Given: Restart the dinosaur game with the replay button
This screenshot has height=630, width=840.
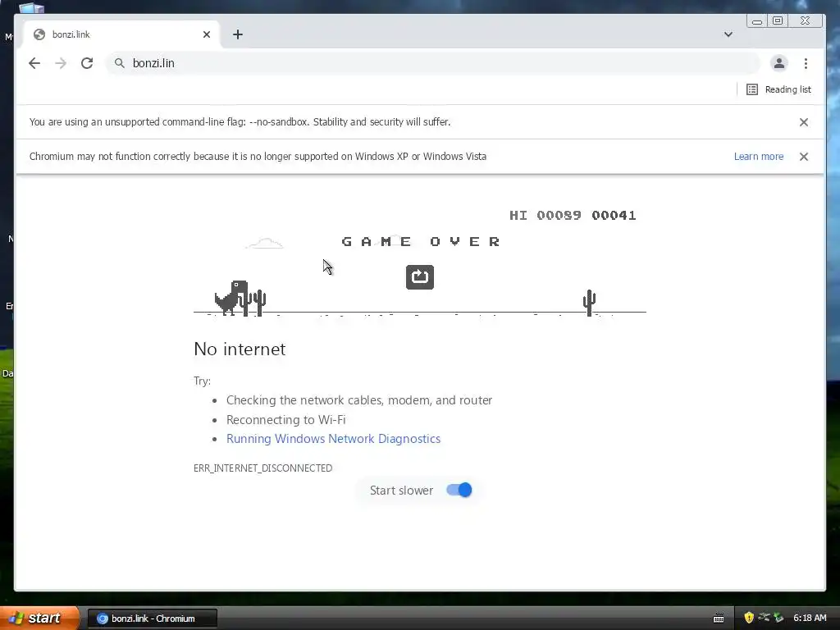Looking at the screenshot, I should click(x=420, y=277).
